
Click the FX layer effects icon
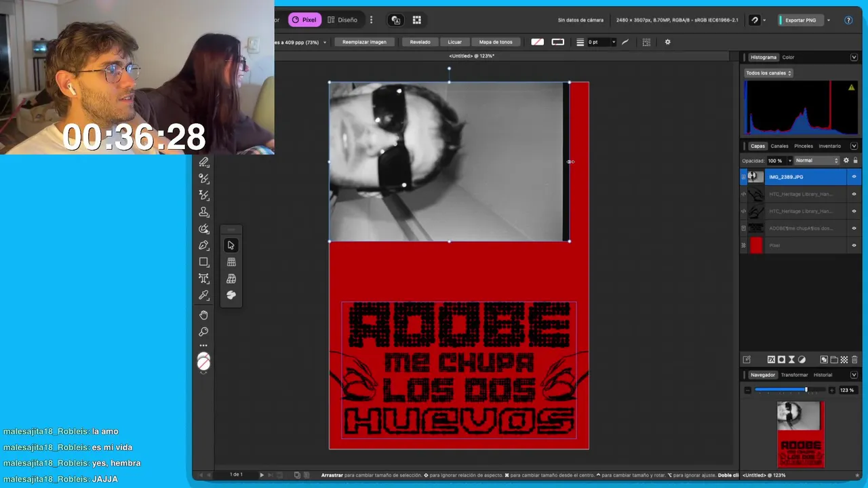(771, 360)
